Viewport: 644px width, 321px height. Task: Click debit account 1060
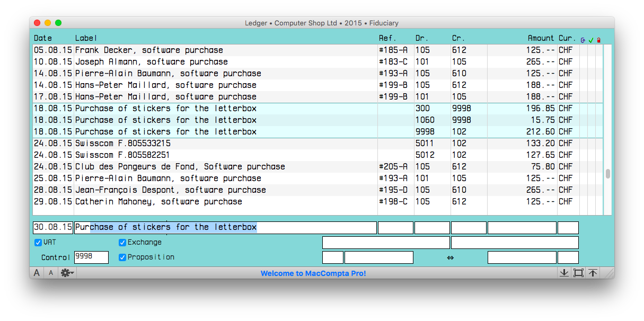(425, 120)
